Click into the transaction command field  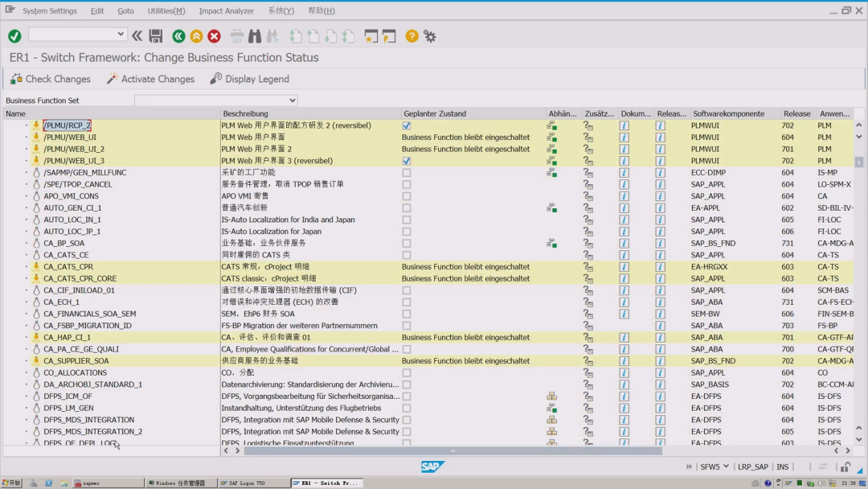(72, 35)
